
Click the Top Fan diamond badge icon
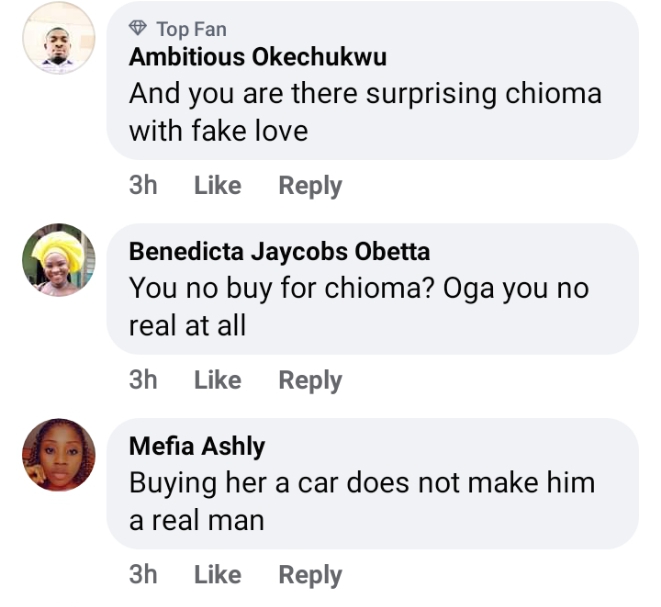pos(139,29)
